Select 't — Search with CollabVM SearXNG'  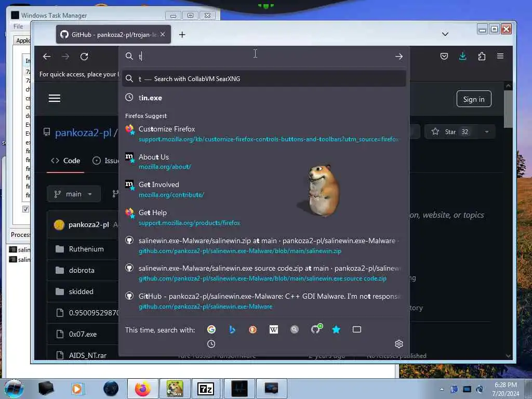click(264, 79)
